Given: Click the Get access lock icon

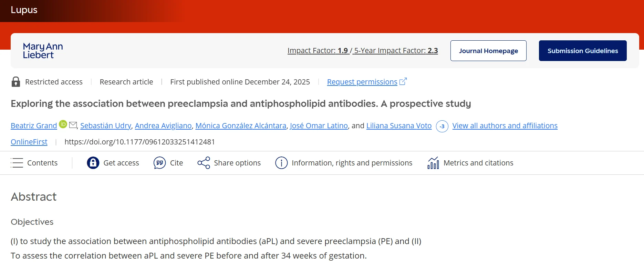Looking at the screenshot, I should coord(93,163).
